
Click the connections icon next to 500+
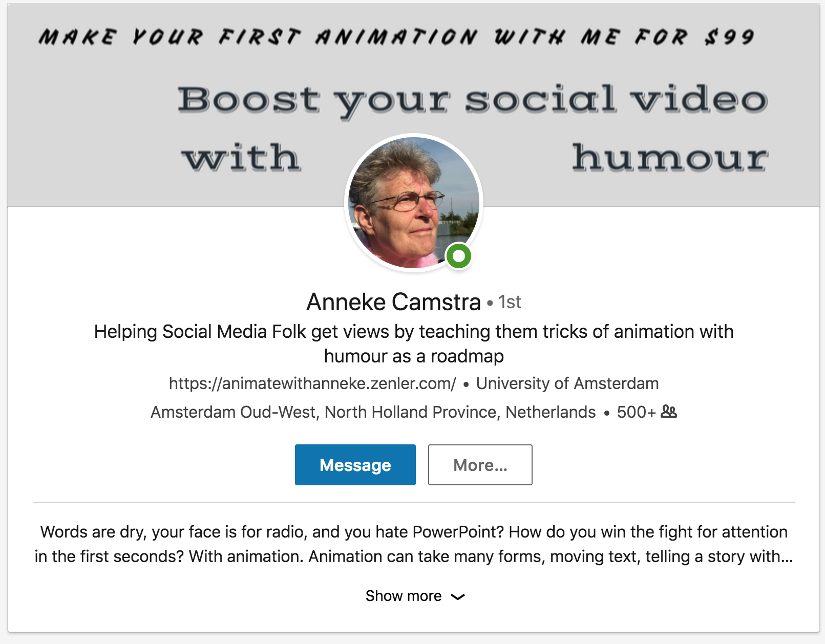669,411
